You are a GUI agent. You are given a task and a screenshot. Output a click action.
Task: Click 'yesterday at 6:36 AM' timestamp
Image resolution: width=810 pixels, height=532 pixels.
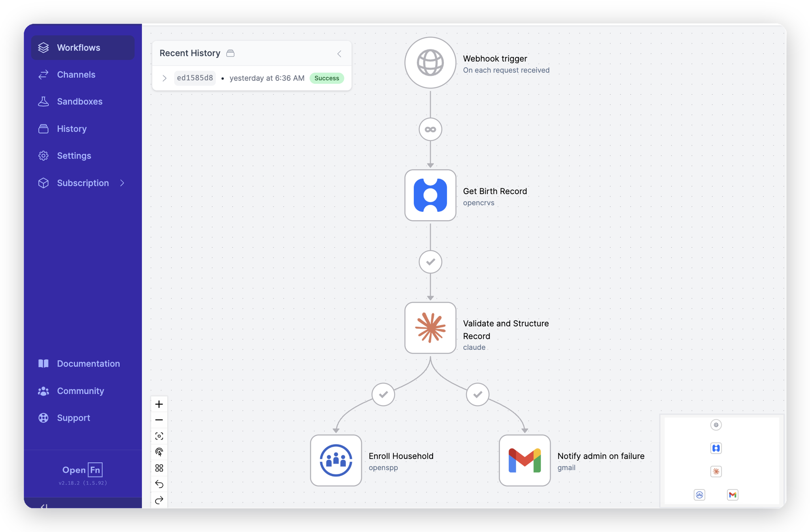point(267,78)
